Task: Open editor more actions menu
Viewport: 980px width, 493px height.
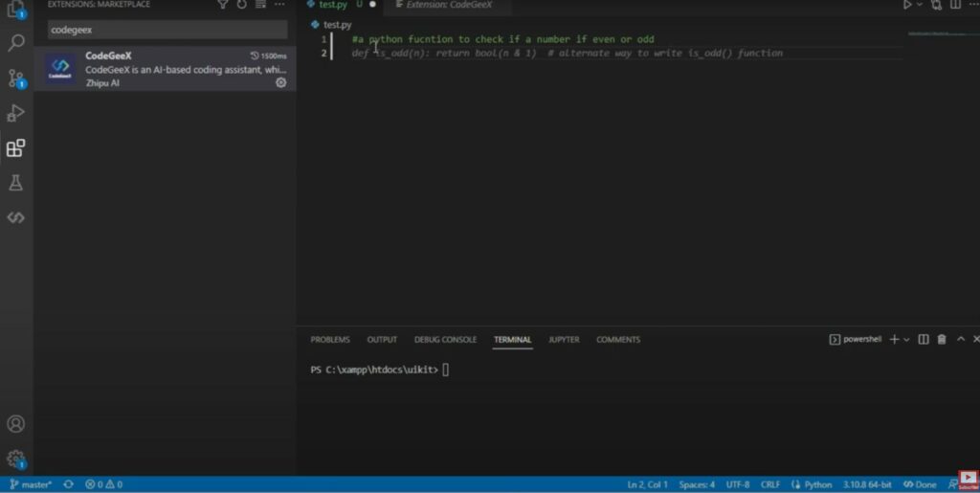Action: (x=973, y=5)
